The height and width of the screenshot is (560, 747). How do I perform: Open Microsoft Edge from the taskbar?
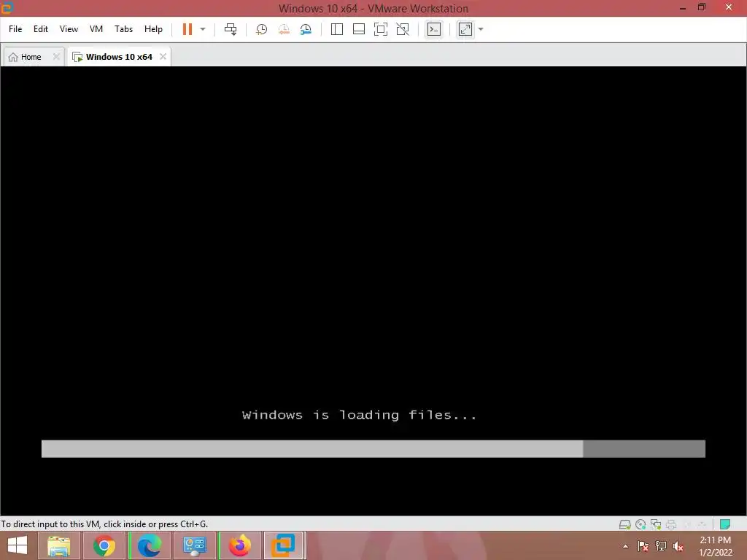point(149,545)
